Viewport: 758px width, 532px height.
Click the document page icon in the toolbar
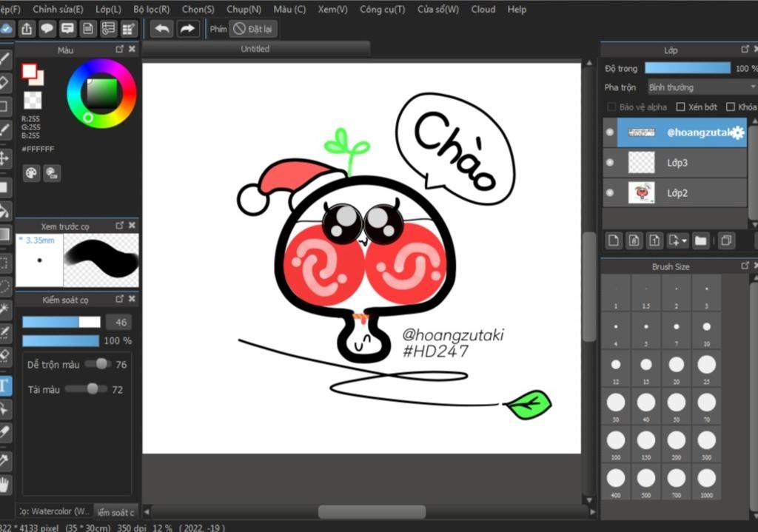pyautogui.click(x=87, y=29)
